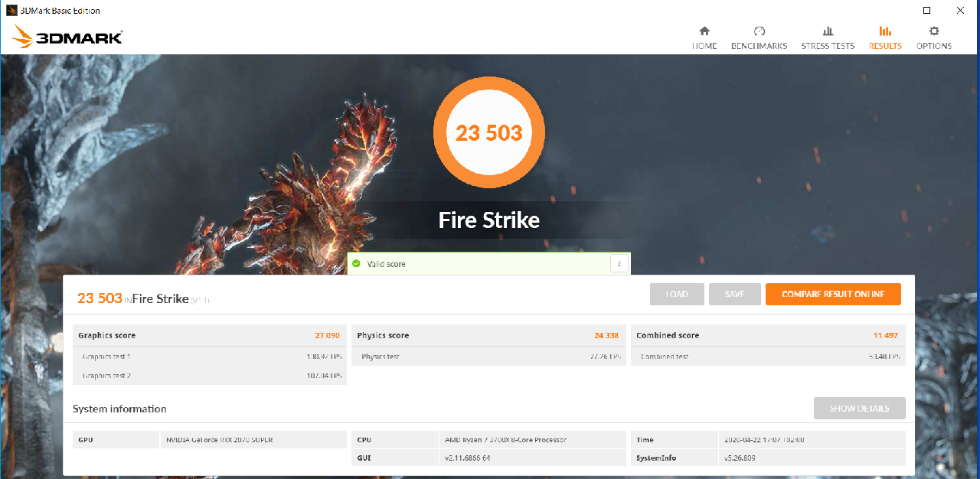Click the Load button
This screenshot has width=980, height=479.
[676, 294]
